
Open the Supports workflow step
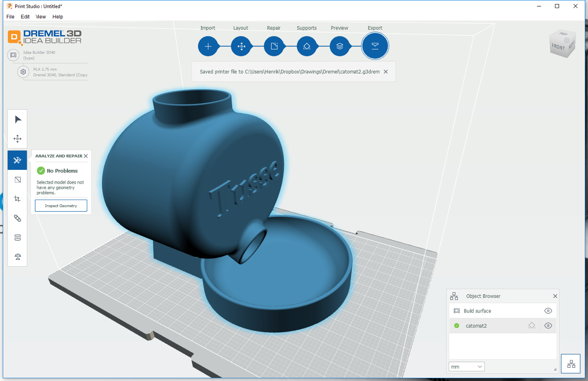(x=306, y=46)
